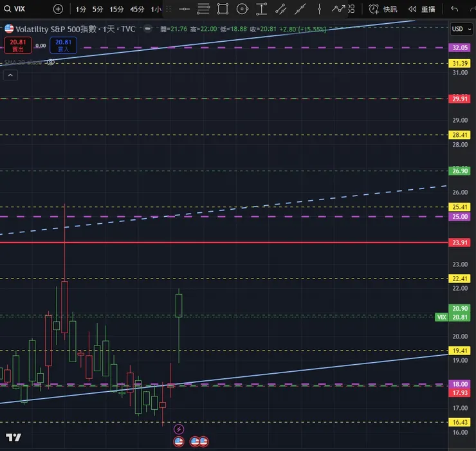The width and height of the screenshot is (476, 451).
Task: Switch to 15分 timeframe
Action: 116,10
